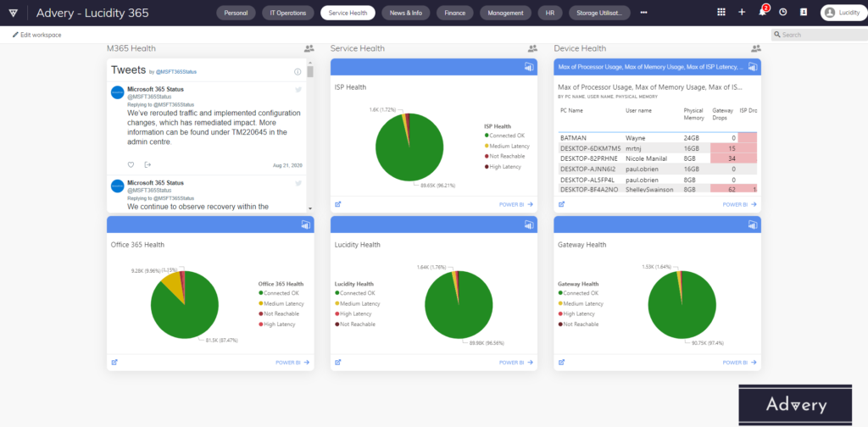Open the Lucidity user profile menu
The width and height of the screenshot is (868, 427).
click(843, 12)
